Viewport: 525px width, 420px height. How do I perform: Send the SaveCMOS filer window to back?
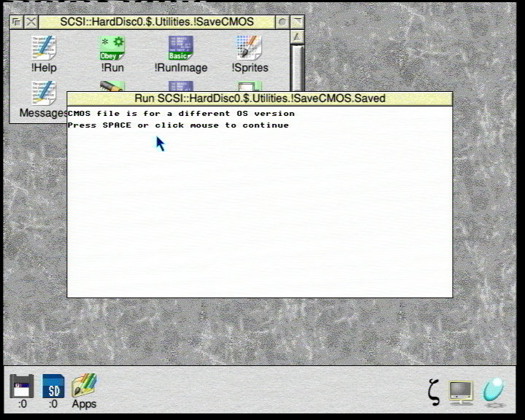(x=16, y=22)
